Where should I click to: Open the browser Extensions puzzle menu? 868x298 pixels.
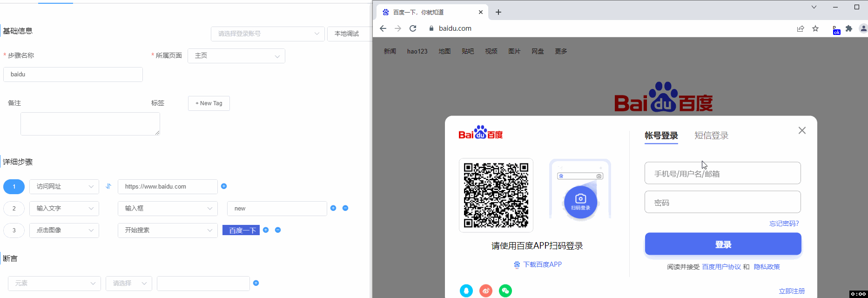849,28
